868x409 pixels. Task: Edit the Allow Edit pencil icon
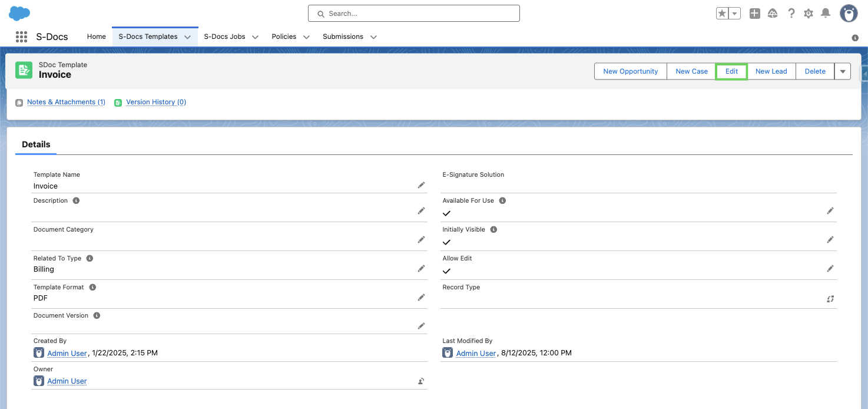(830, 268)
